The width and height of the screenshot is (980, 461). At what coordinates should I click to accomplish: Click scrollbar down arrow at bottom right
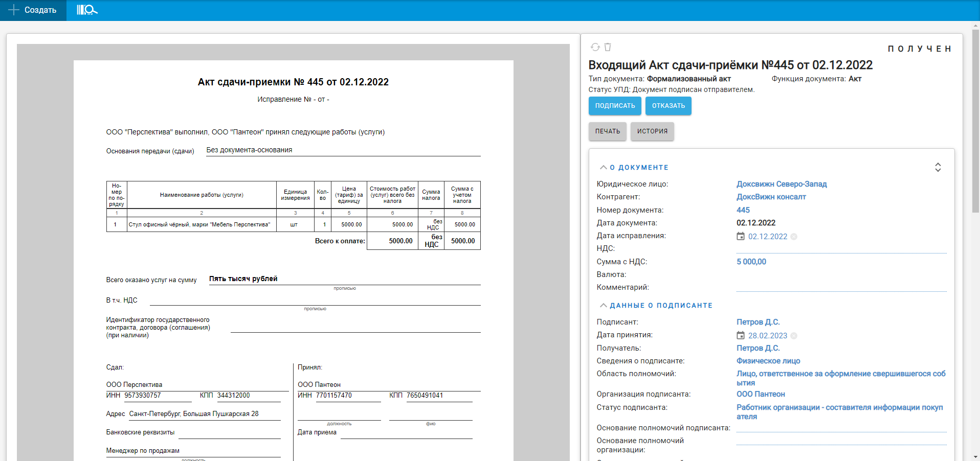click(975, 457)
